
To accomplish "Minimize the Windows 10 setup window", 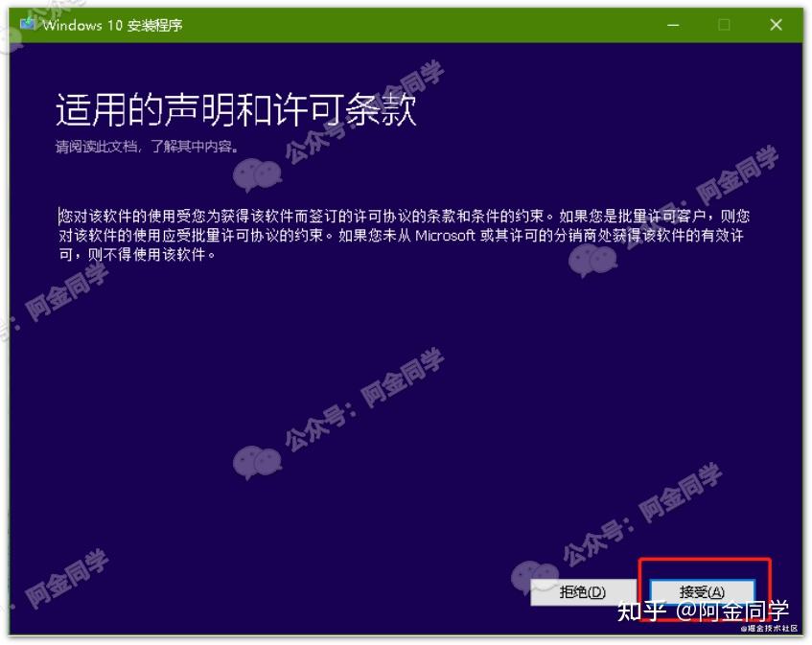I will [673, 25].
